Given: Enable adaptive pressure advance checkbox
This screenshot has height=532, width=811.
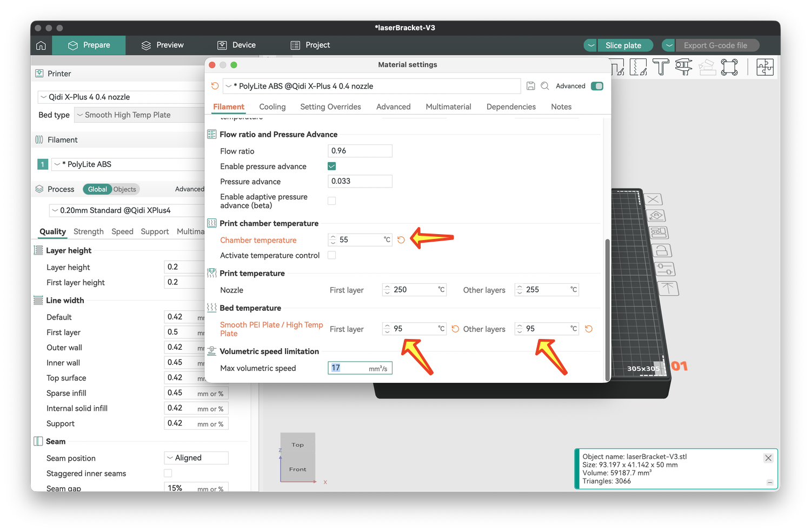Looking at the screenshot, I should (x=332, y=201).
